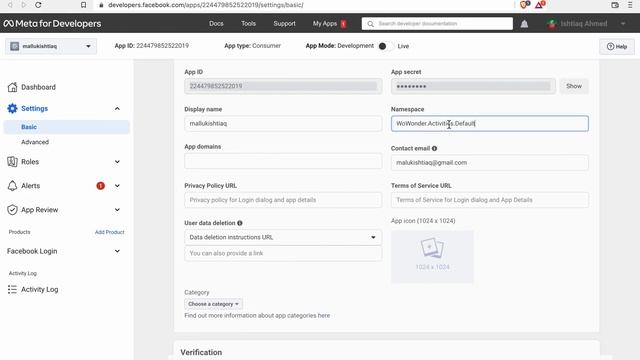Click the search magnifier icon
640x360 pixels.
(x=370, y=24)
